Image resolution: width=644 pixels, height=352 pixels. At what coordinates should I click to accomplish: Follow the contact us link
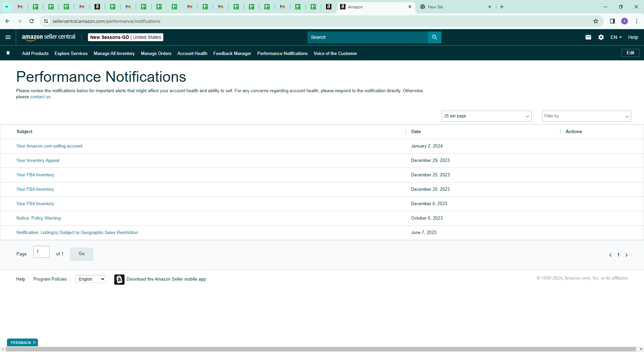pyautogui.click(x=40, y=97)
